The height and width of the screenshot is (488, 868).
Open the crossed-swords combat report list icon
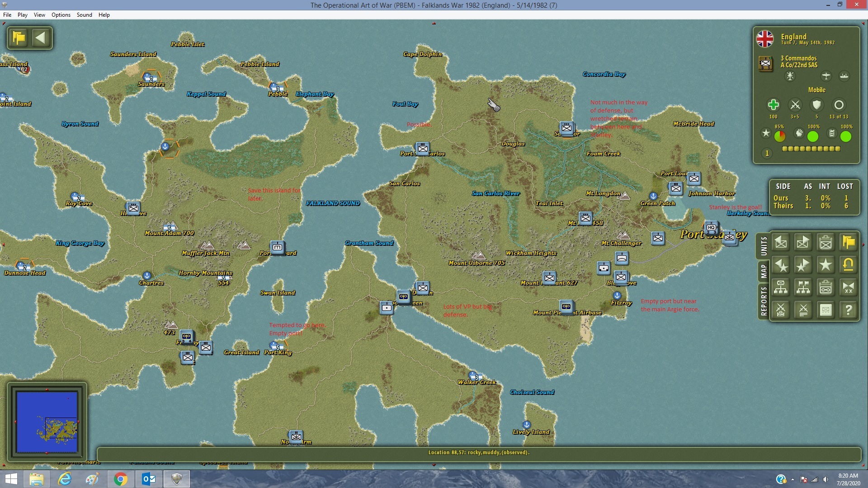[x=803, y=310]
